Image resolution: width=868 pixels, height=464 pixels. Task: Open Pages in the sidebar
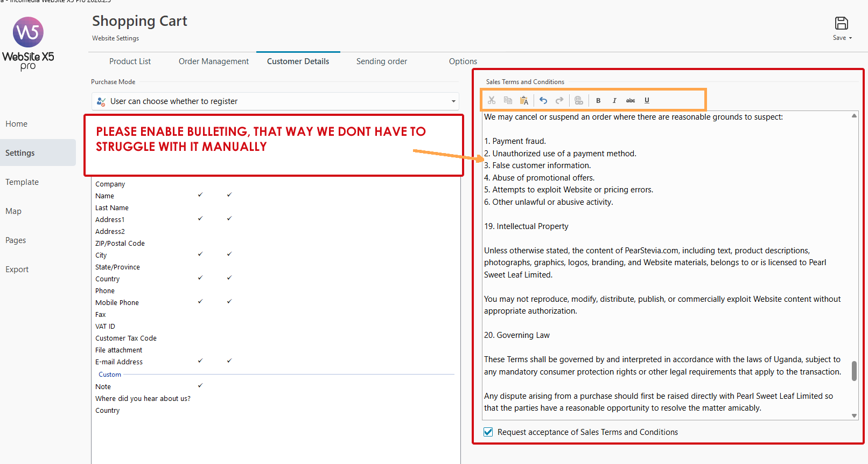pyautogui.click(x=16, y=240)
